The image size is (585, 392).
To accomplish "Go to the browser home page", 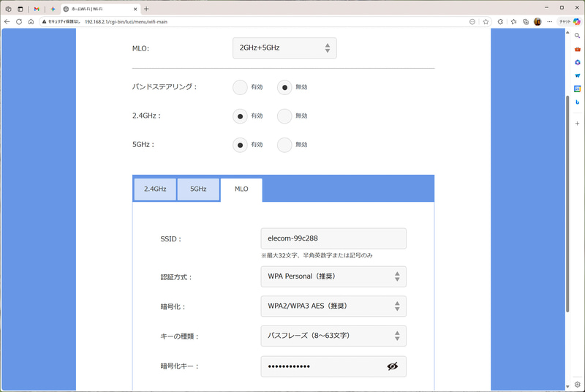I will coord(31,22).
